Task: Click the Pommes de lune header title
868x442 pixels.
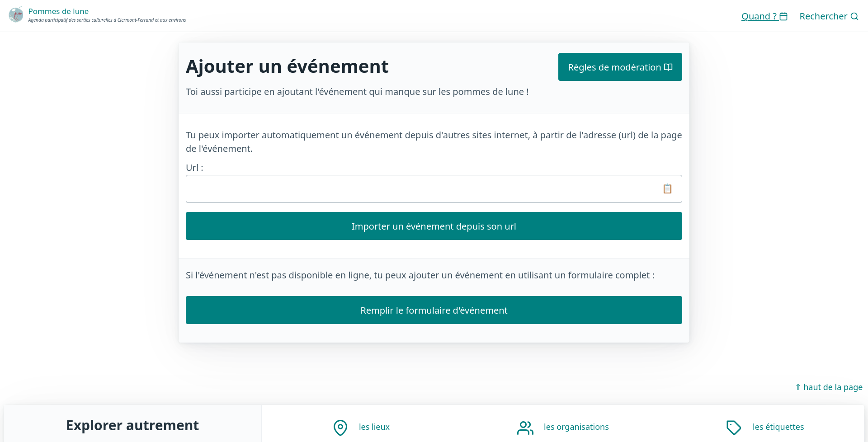Action: (58, 11)
